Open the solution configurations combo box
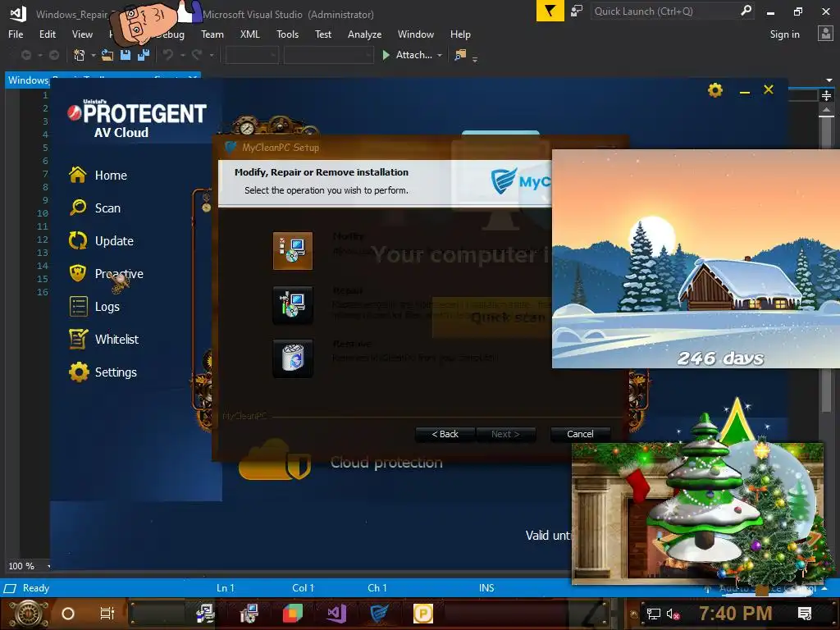 pyautogui.click(x=252, y=55)
